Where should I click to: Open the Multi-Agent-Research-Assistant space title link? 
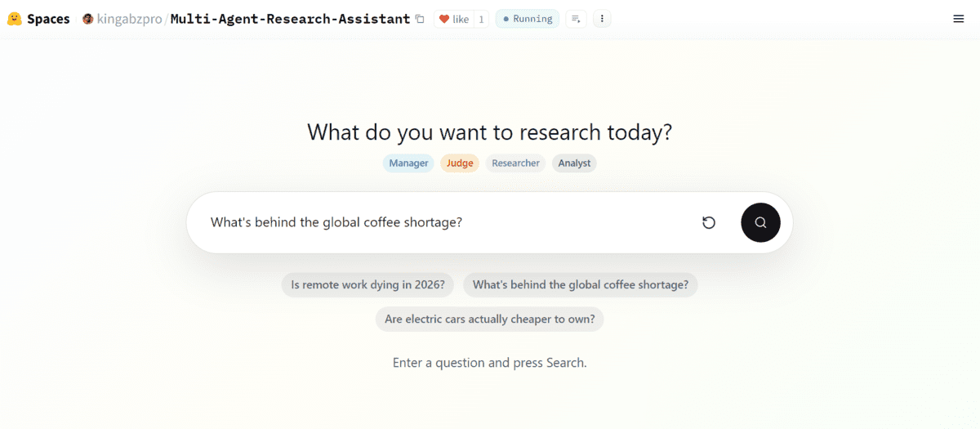290,19
